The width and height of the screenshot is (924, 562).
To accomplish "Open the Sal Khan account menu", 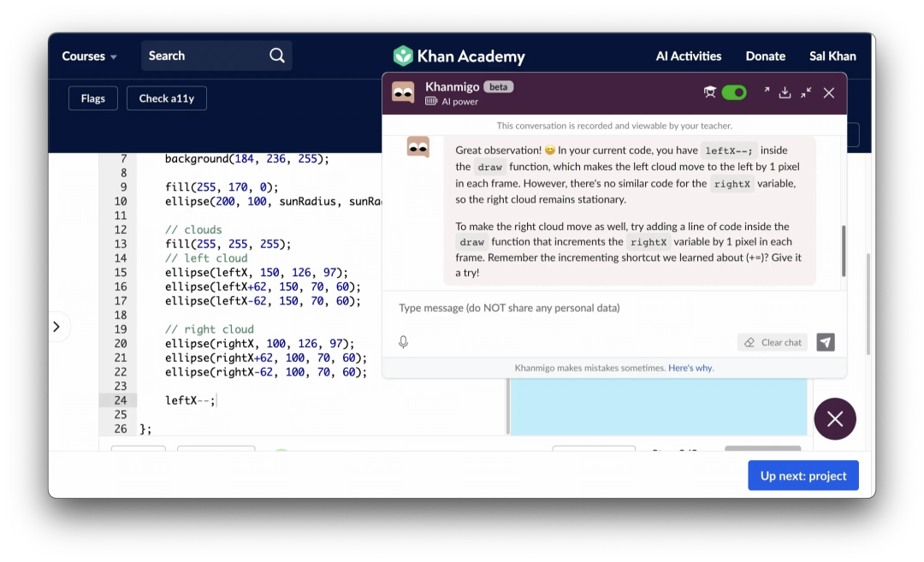I will pyautogui.click(x=832, y=56).
